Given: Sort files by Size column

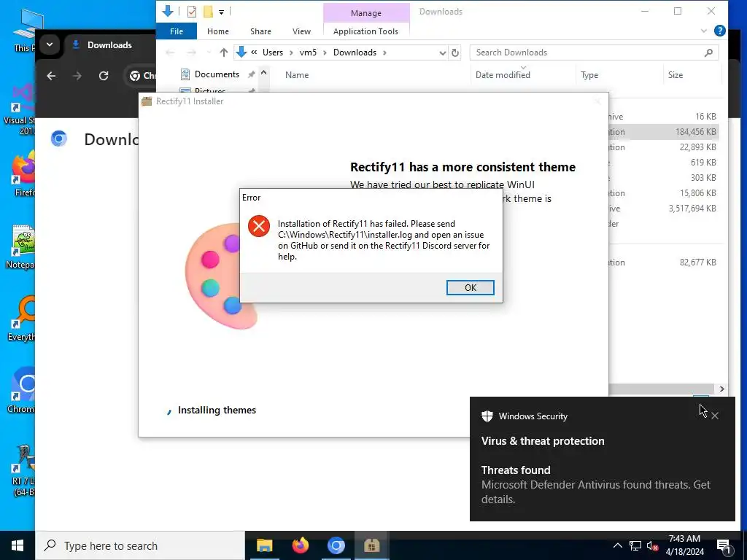Looking at the screenshot, I should tap(675, 75).
